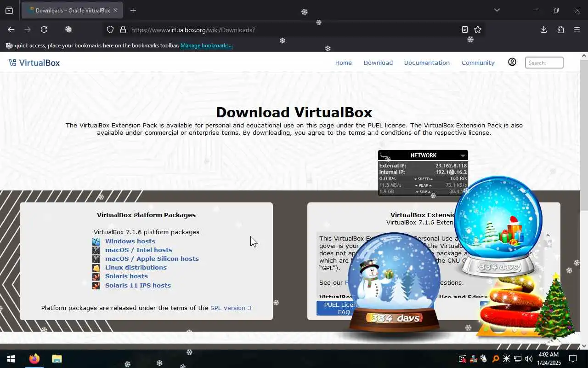The height and width of the screenshot is (368, 588).
Task: Download macOS / Apple Silicon hosts package
Action: point(152,259)
